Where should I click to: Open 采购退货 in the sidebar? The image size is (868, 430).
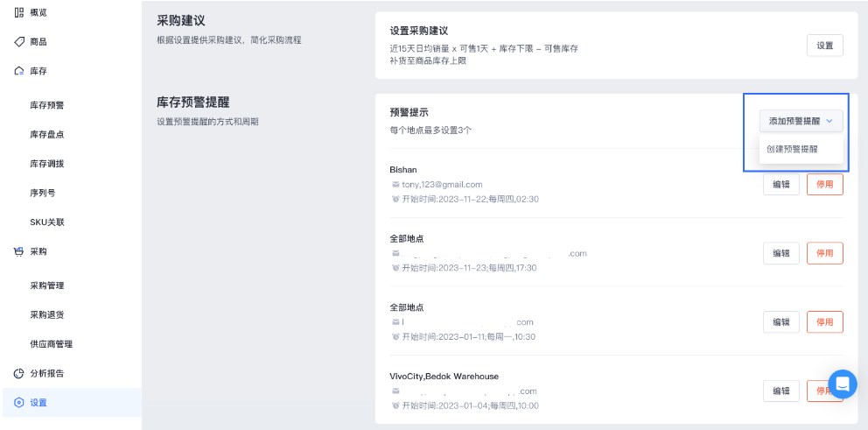click(47, 314)
